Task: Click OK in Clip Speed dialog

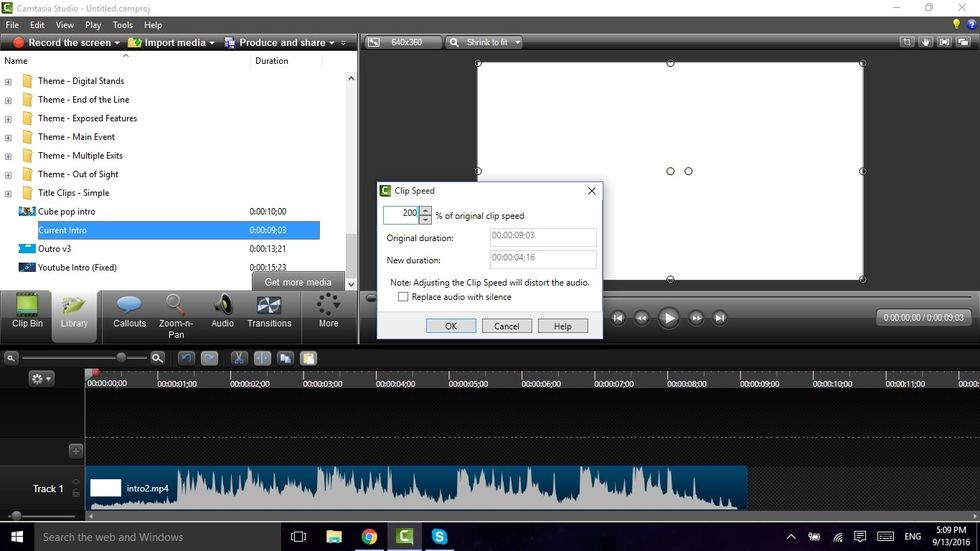Action: coord(450,326)
